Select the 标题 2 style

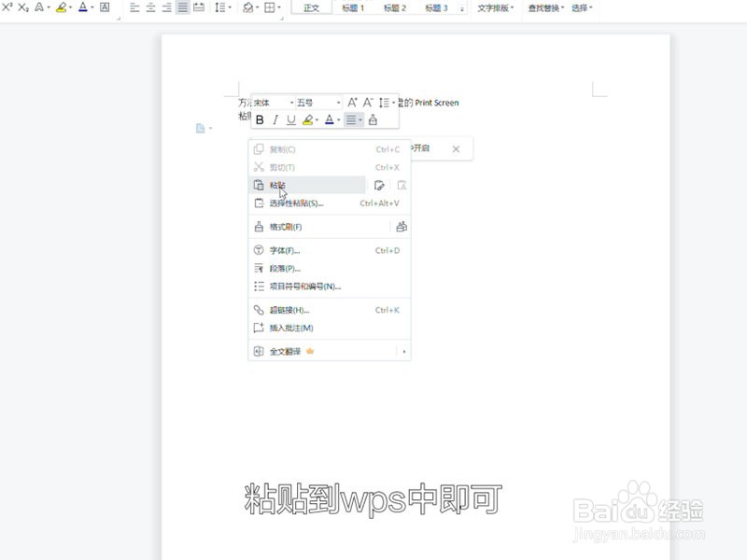[395, 7]
